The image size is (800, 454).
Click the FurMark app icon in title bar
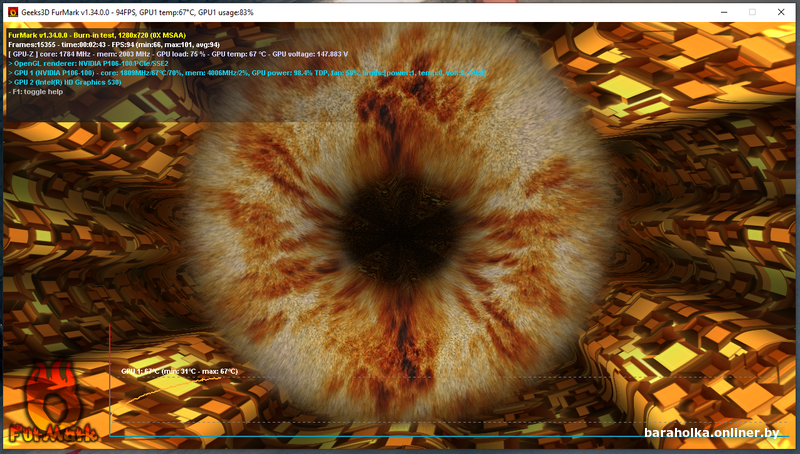pyautogui.click(x=13, y=12)
